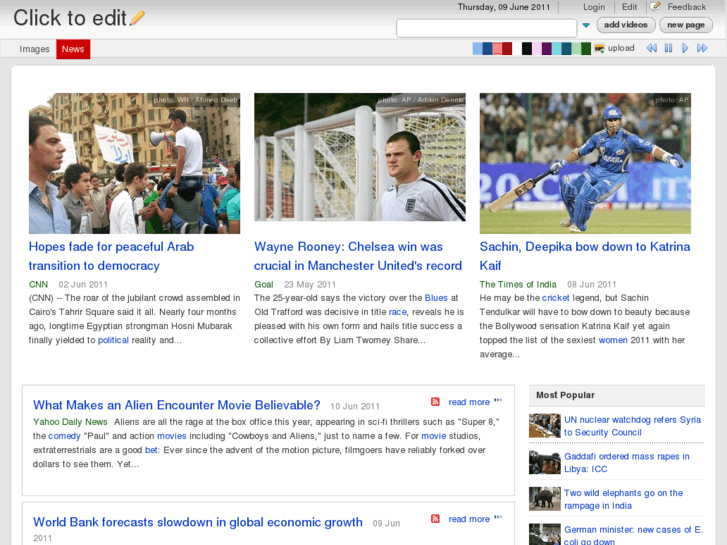Click the rewind playback button
Viewport: 727px width, 545px height.
pyautogui.click(x=651, y=48)
